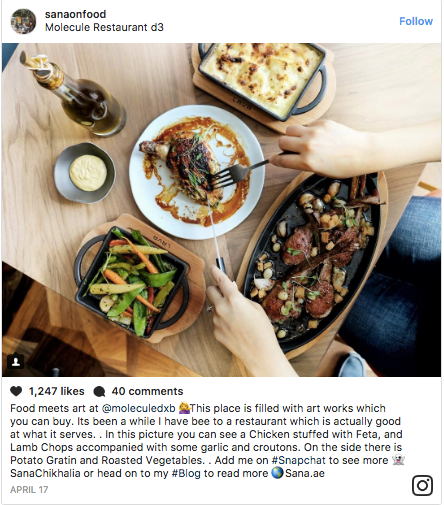Open the sanaonfood username link
The height and width of the screenshot is (505, 444).
75,14
